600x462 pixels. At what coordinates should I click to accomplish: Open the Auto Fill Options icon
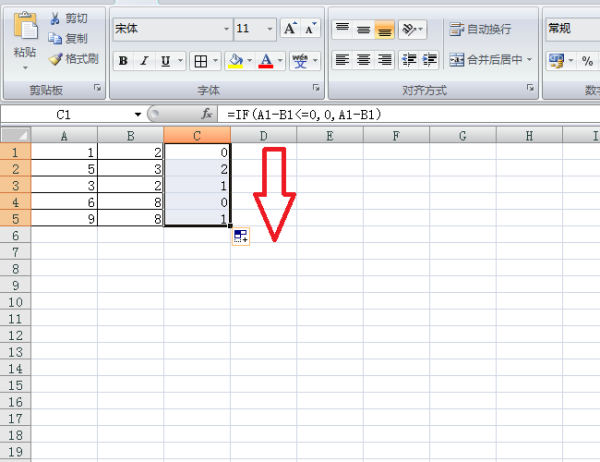(241, 236)
